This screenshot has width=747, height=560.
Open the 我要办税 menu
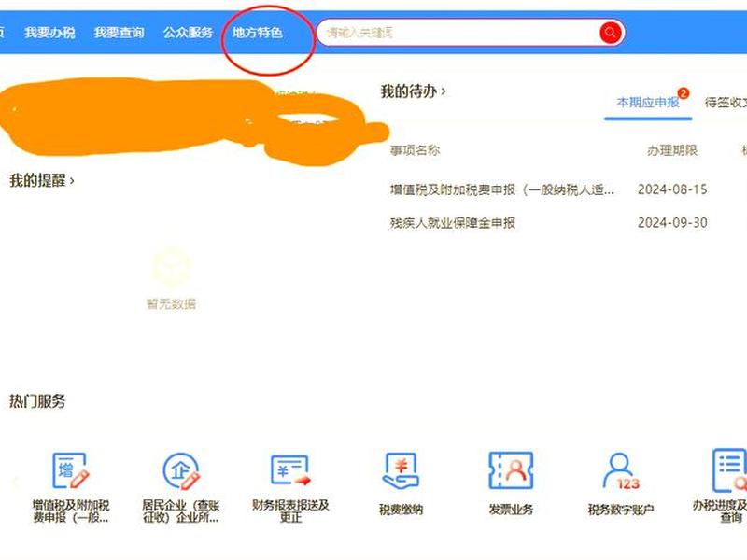click(x=49, y=33)
